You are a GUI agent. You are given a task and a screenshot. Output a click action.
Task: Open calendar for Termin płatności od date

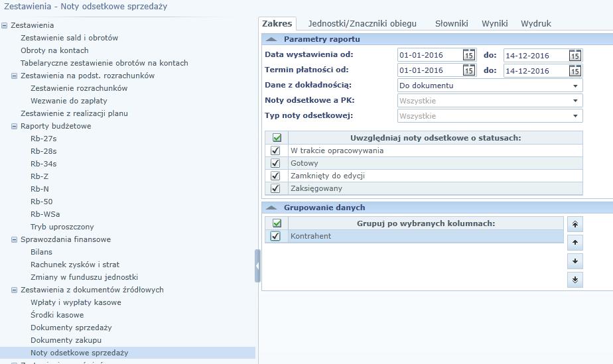pyautogui.click(x=469, y=70)
